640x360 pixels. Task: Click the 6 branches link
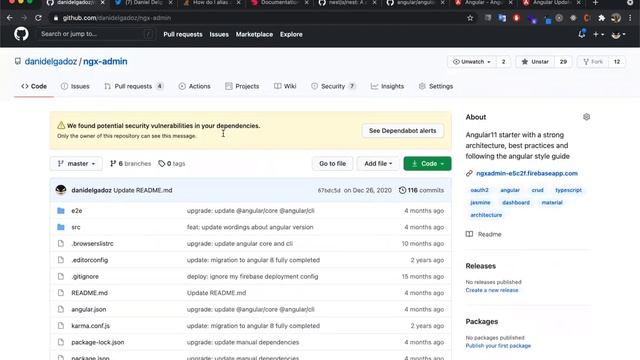[131, 163]
